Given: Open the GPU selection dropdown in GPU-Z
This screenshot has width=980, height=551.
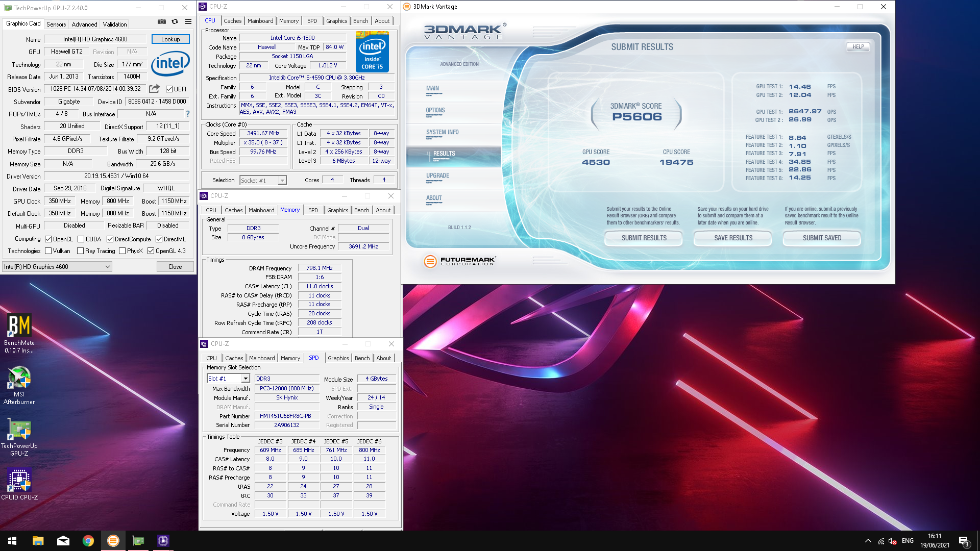Looking at the screenshot, I should point(57,266).
